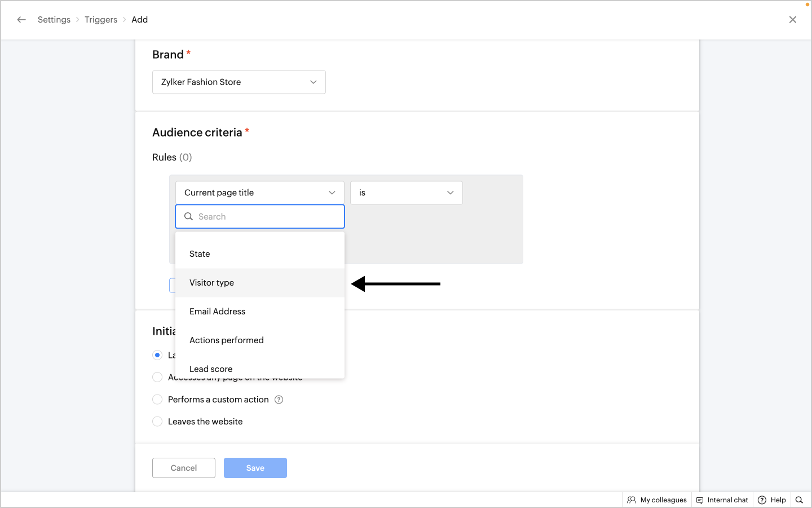
Task: Select the Leaves the website option
Action: pos(157,422)
